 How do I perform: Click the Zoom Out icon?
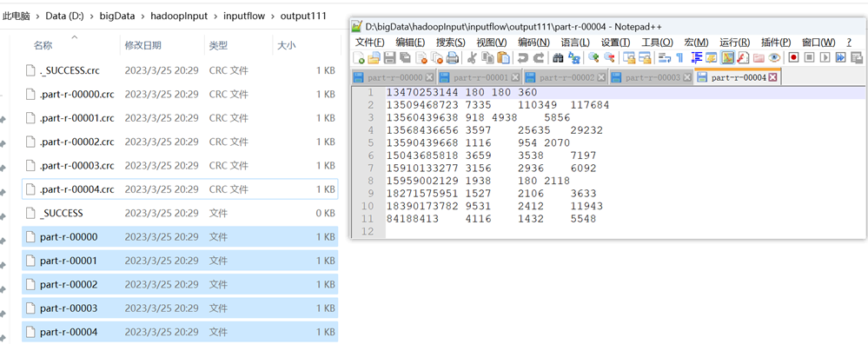[x=610, y=57]
